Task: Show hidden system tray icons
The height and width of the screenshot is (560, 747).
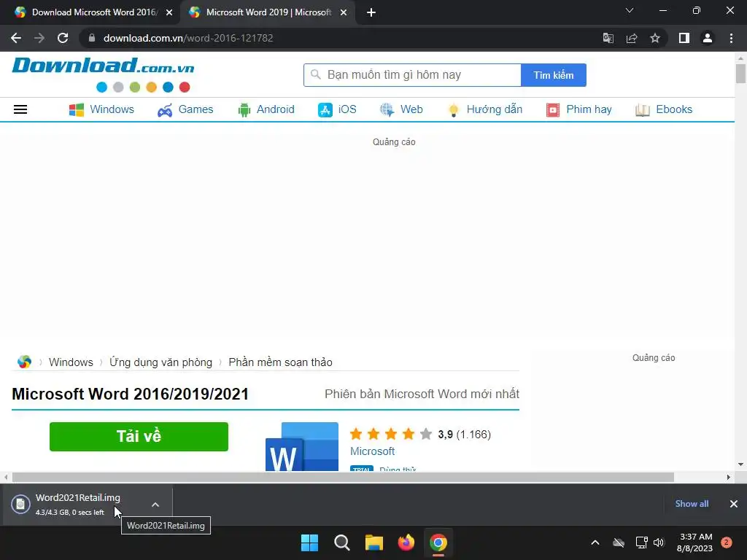Action: coord(595,542)
